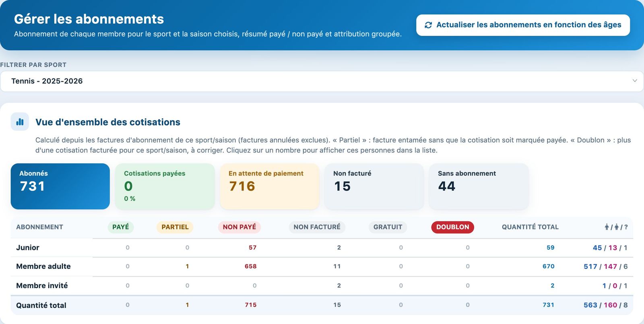The width and height of the screenshot is (644, 324).
Task: Click the NON PAYÉ badge header
Action: click(239, 227)
